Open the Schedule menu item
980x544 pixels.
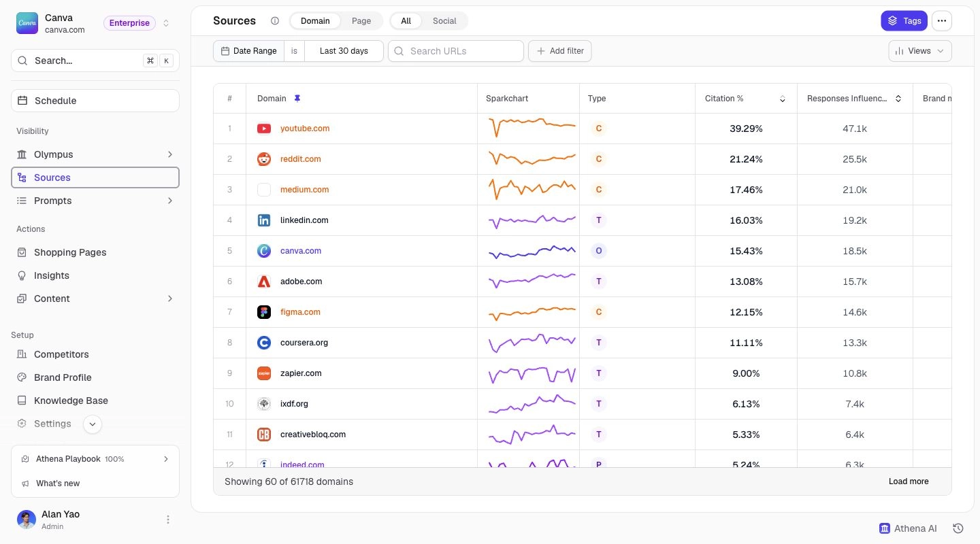click(95, 101)
